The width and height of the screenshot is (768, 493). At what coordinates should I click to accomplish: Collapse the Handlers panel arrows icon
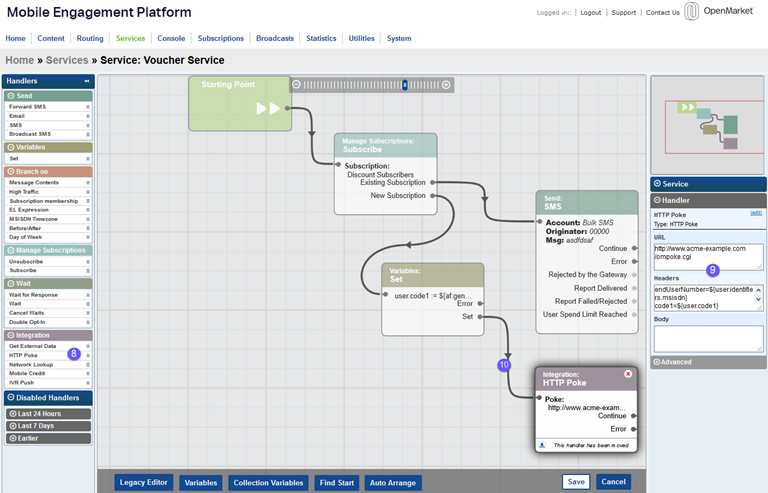(87, 81)
